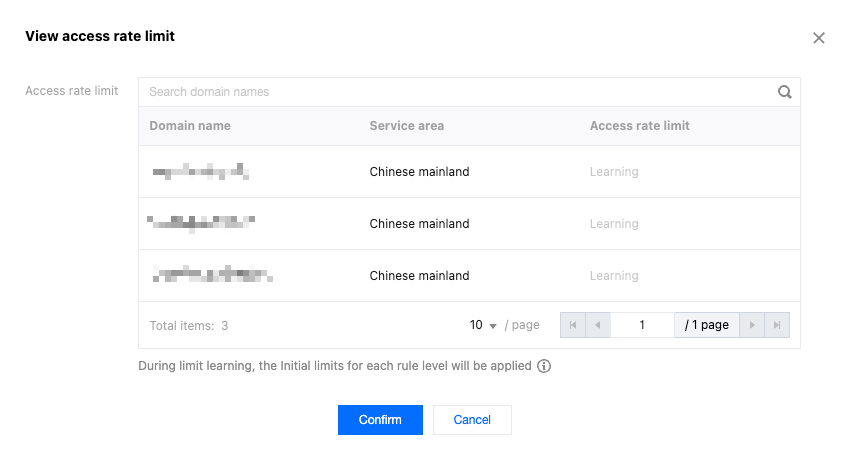Select the second blurred domain name
The width and height of the screenshot is (849, 460).
pos(200,223)
